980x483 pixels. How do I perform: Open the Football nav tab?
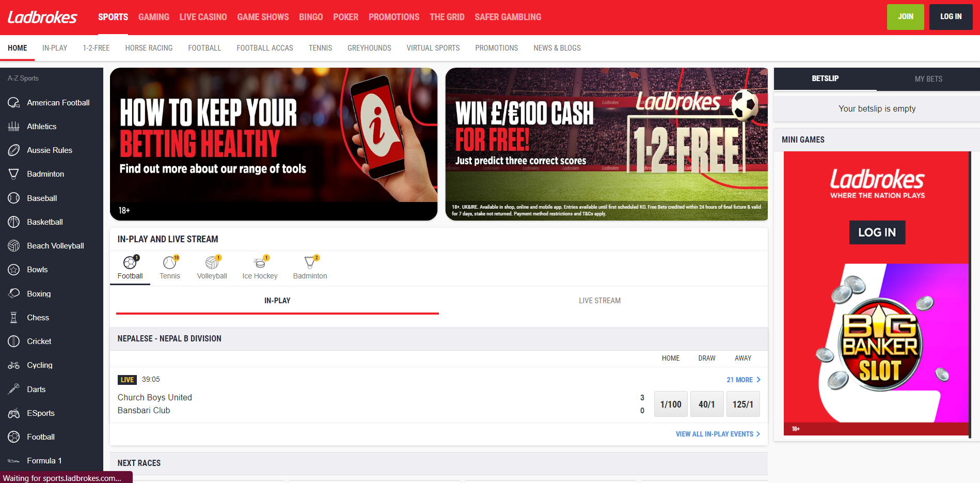pos(204,48)
